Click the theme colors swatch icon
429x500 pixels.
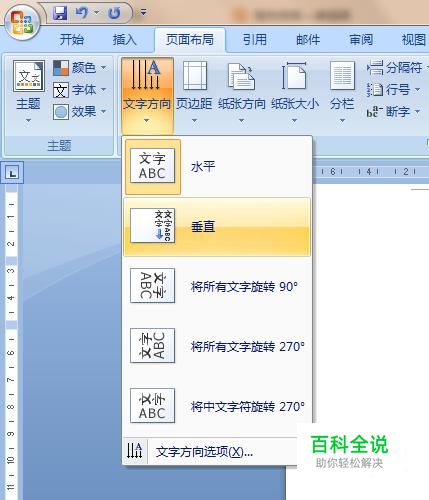[x=61, y=68]
